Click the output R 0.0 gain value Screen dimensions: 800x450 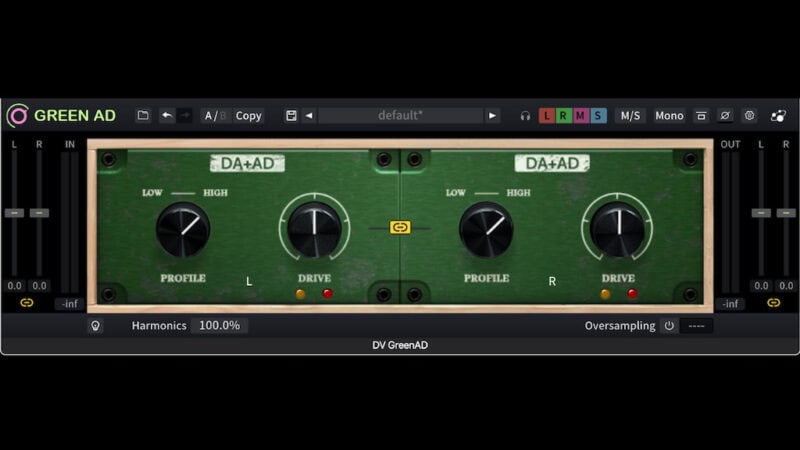(x=786, y=286)
